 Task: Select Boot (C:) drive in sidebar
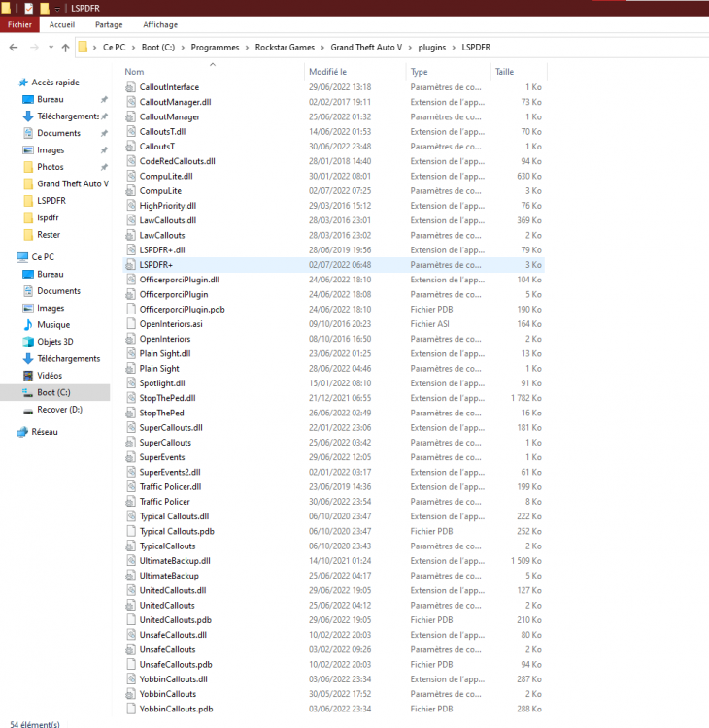point(53,392)
